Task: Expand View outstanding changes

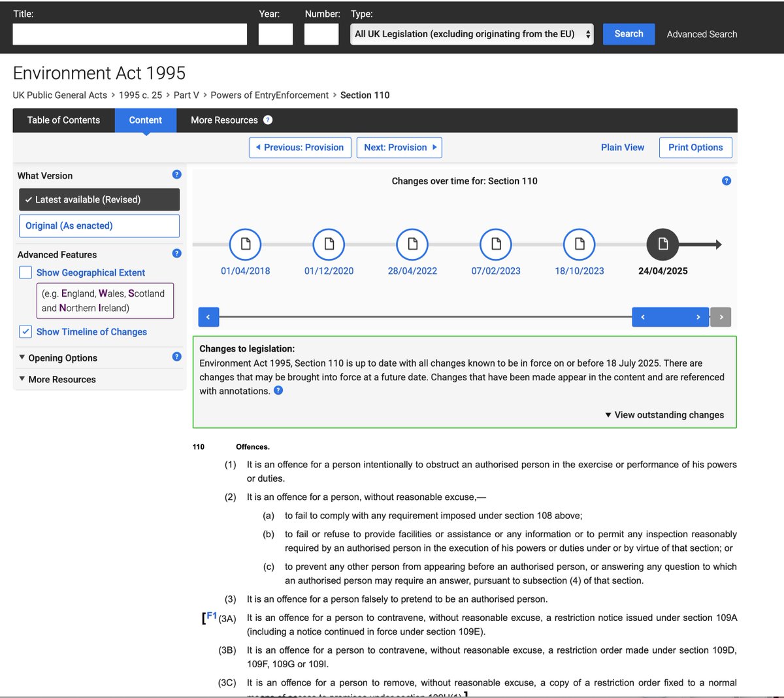Action: [x=664, y=415]
